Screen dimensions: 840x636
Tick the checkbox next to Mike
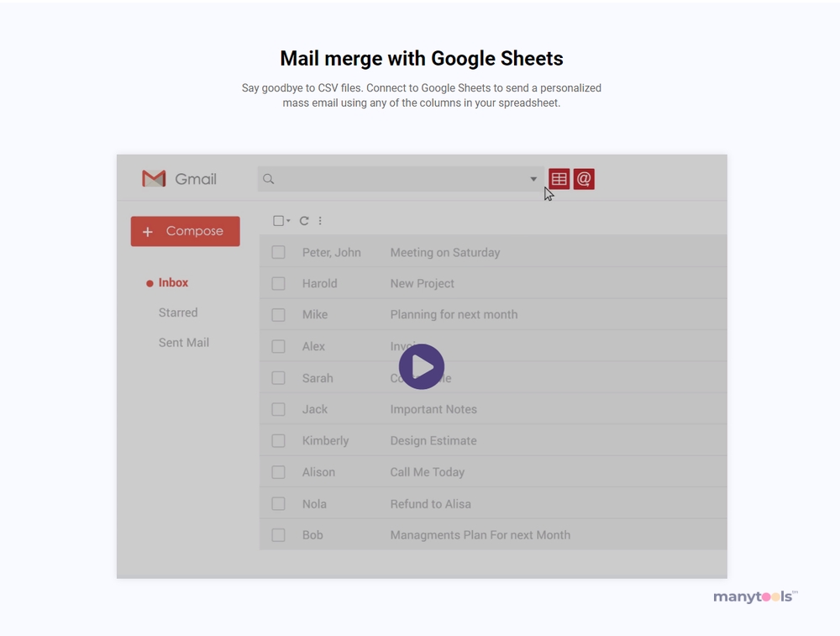click(x=278, y=314)
